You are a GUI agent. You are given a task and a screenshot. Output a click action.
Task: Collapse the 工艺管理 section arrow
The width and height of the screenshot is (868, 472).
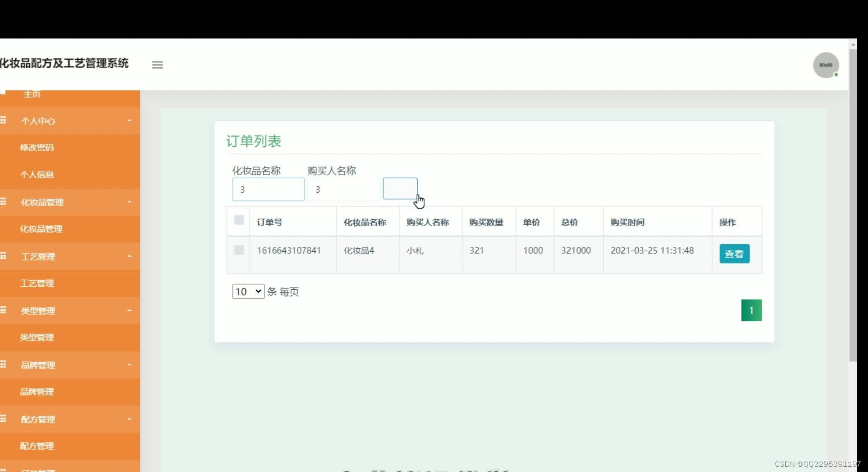pyautogui.click(x=129, y=256)
